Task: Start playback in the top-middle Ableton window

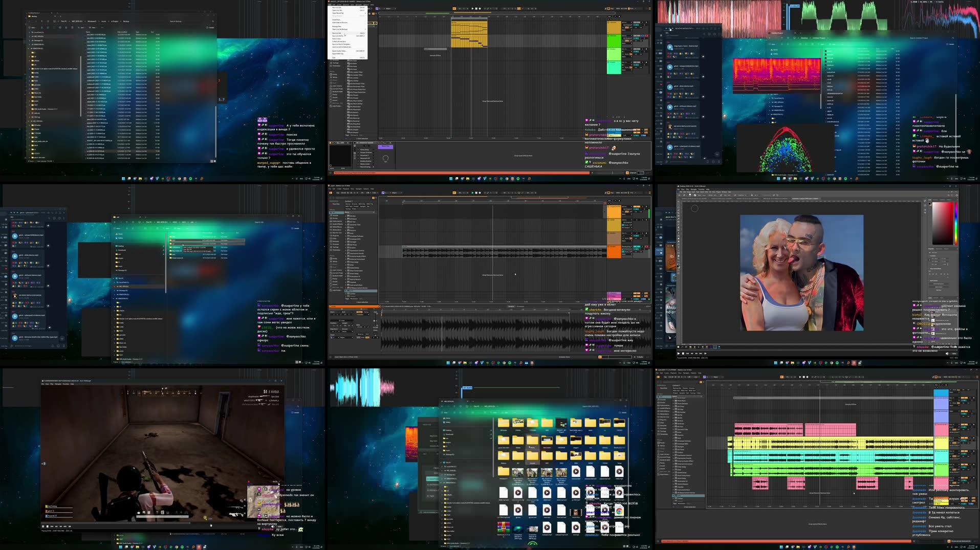Action: [472, 9]
